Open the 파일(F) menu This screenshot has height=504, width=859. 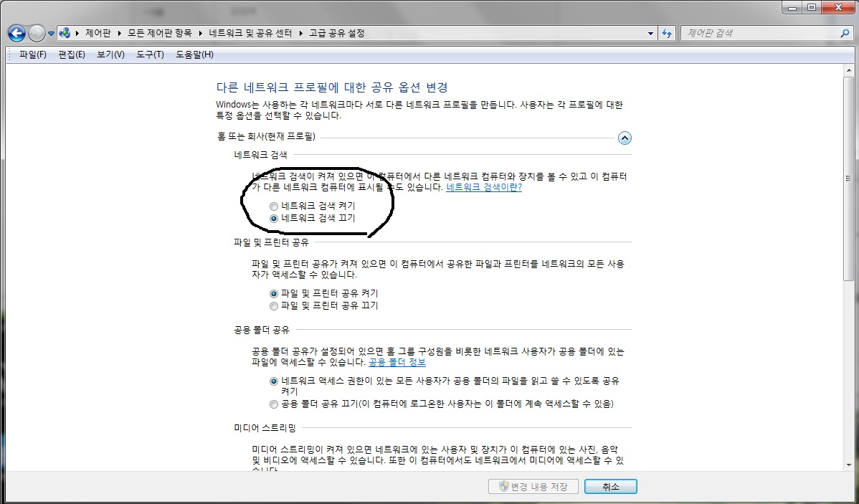[33, 54]
